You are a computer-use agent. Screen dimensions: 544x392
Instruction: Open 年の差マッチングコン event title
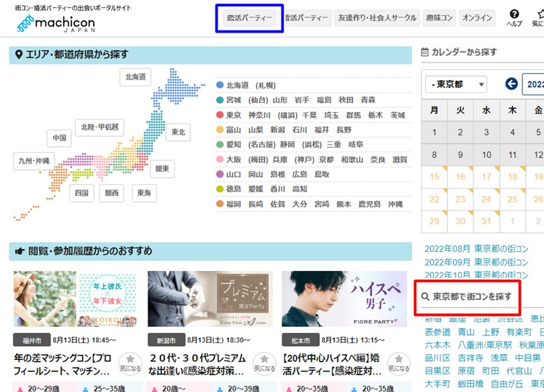pyautogui.click(x=63, y=364)
